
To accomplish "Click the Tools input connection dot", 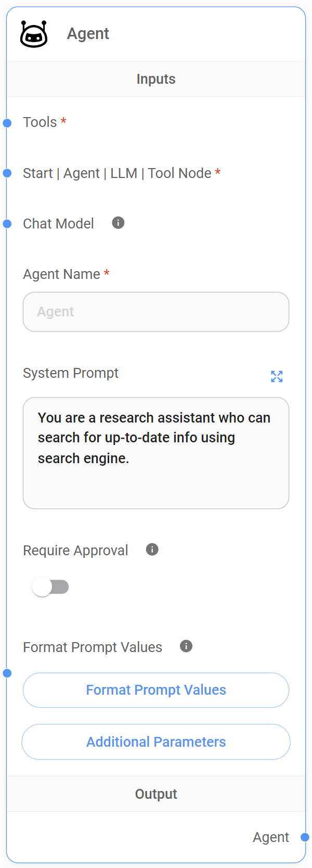I will pyautogui.click(x=7, y=123).
